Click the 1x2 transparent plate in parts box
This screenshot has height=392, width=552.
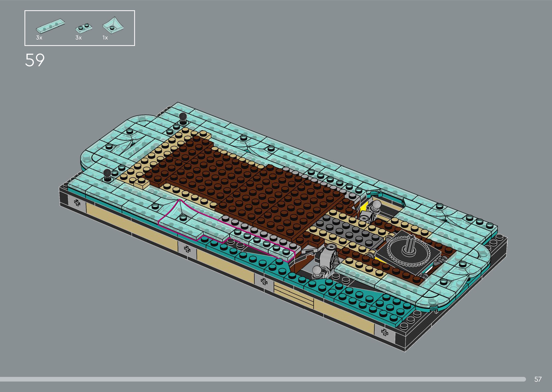[84, 29]
